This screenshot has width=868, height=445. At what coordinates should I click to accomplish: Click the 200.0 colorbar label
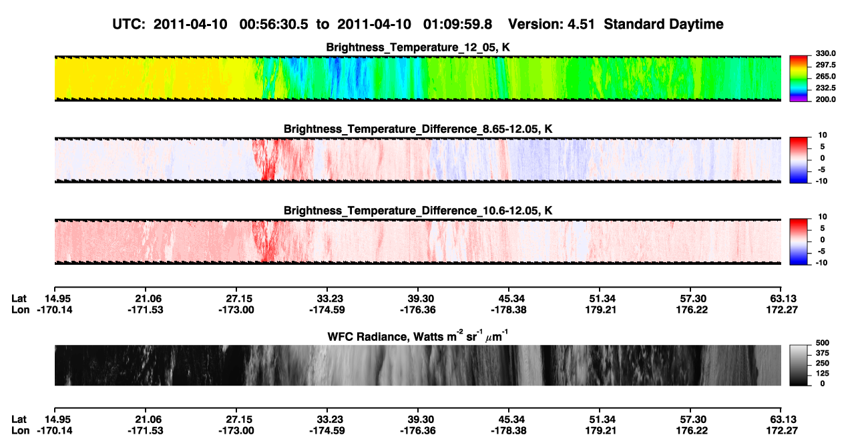pyautogui.click(x=826, y=99)
